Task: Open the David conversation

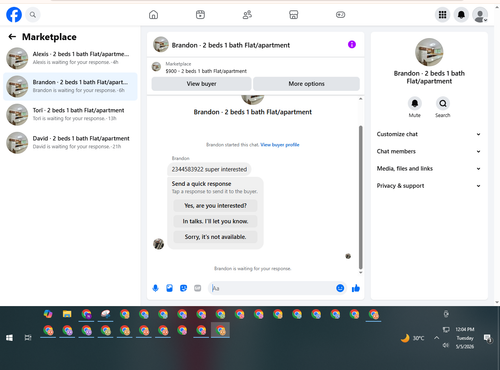Action: click(x=70, y=143)
